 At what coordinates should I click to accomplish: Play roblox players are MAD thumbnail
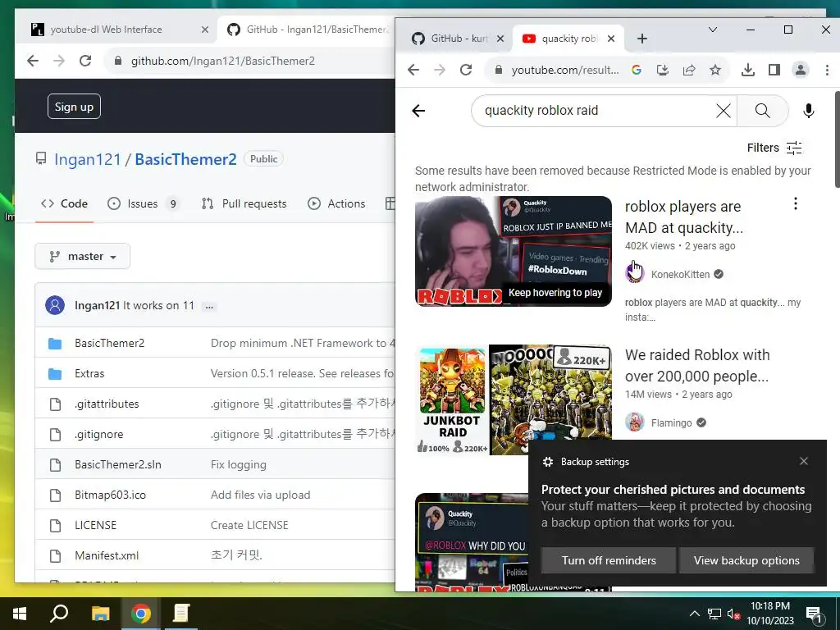[514, 251]
